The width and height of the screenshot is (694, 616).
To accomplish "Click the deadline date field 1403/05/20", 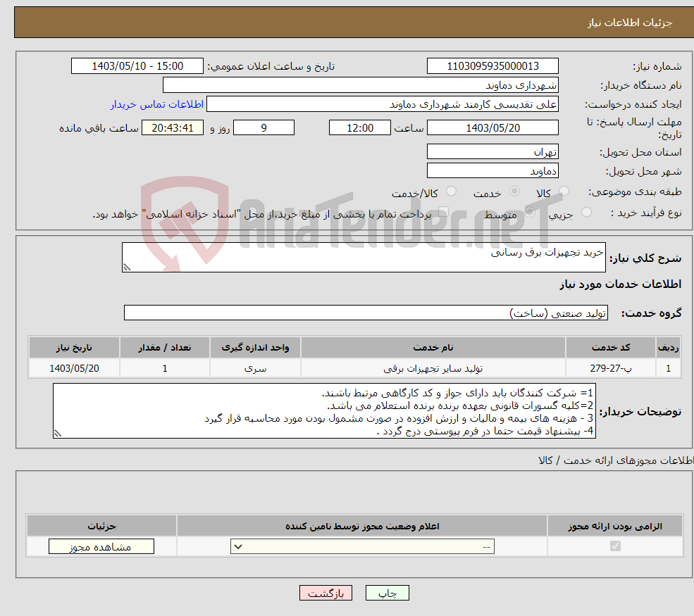I will [x=492, y=128].
